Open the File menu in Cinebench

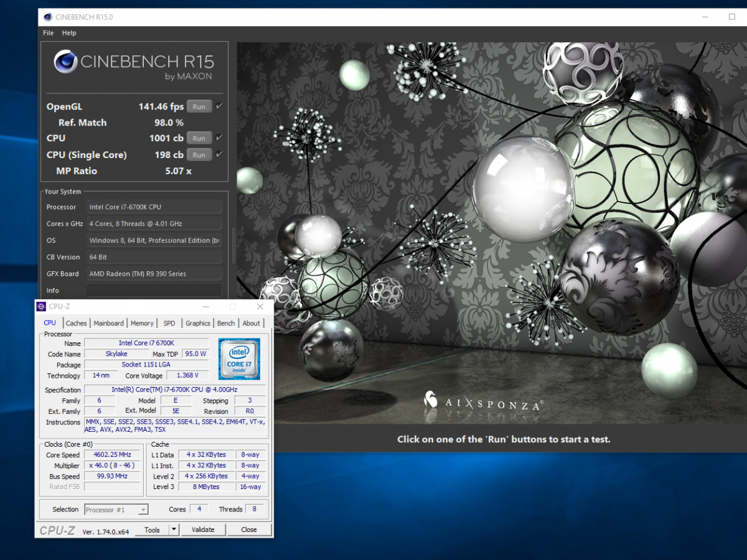(x=49, y=33)
